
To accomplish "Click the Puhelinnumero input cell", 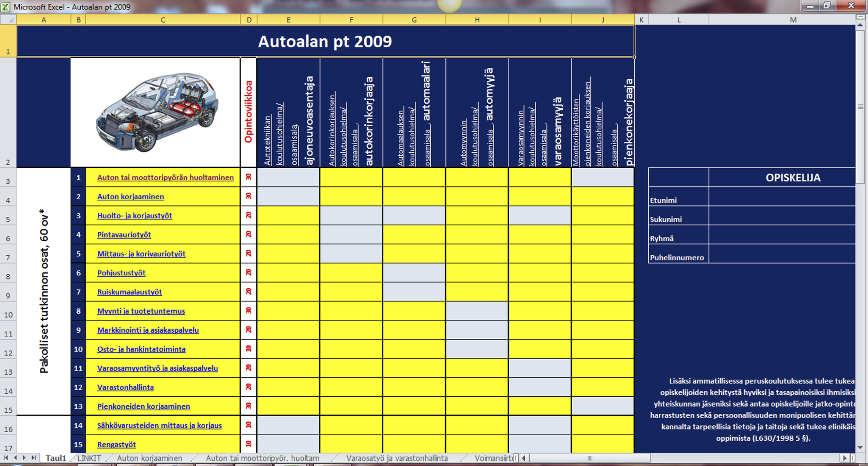I will point(782,254).
